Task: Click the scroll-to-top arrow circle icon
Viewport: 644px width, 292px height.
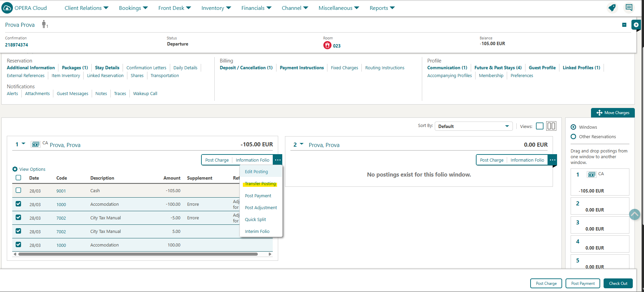Action: (634, 214)
